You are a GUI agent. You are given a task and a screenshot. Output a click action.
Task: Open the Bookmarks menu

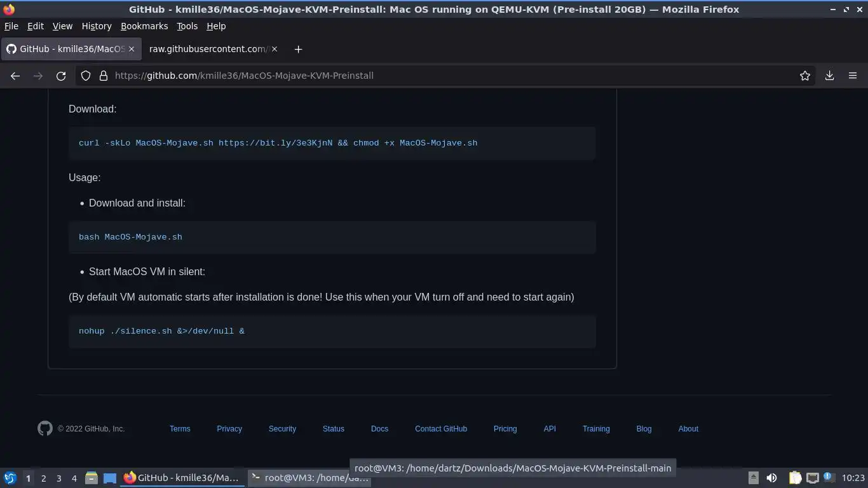point(144,26)
